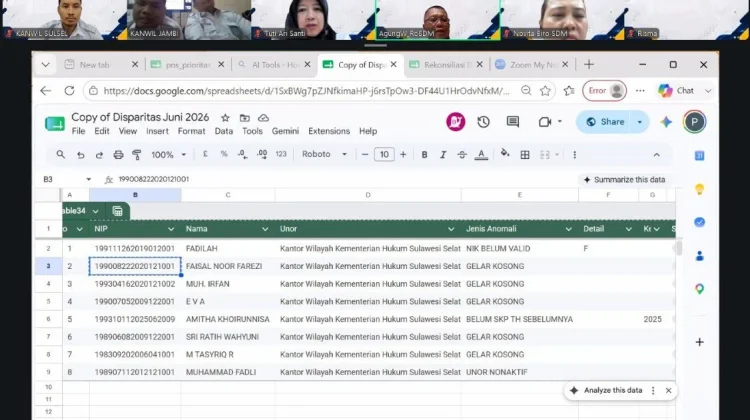Open the 123 number format menu
Image resolution: width=750 pixels, height=420 pixels.
point(281,154)
